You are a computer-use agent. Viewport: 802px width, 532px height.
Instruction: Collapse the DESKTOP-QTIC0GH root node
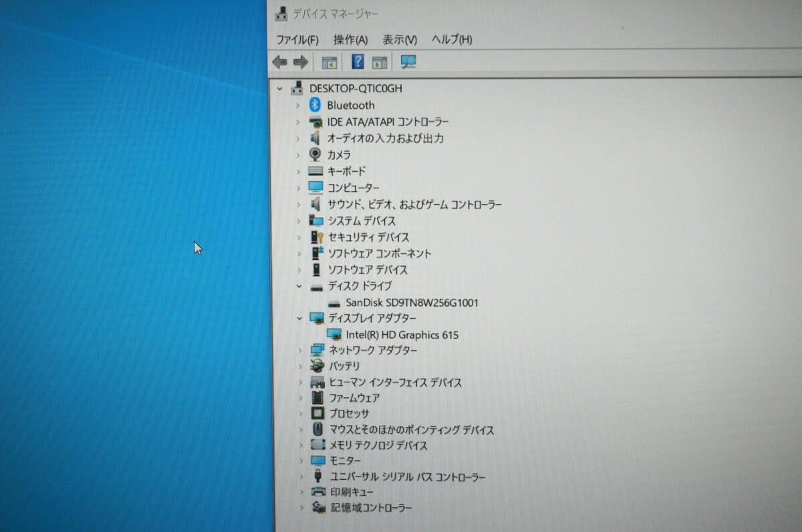(x=280, y=88)
